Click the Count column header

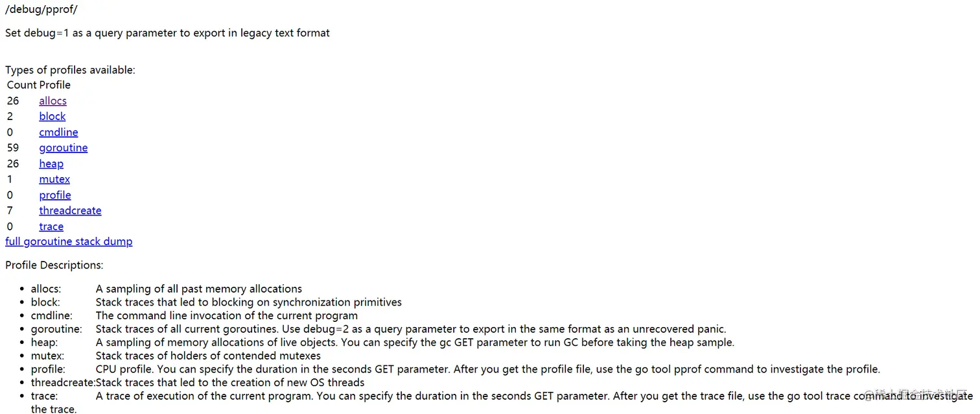21,85
